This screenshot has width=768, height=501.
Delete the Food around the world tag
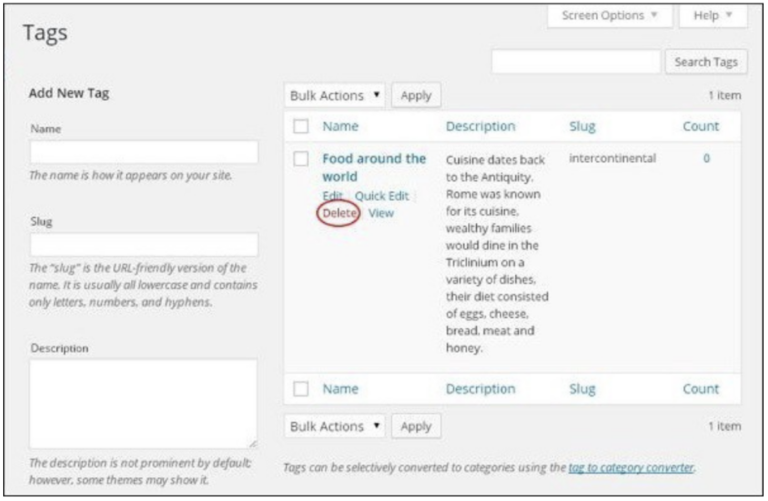point(338,213)
